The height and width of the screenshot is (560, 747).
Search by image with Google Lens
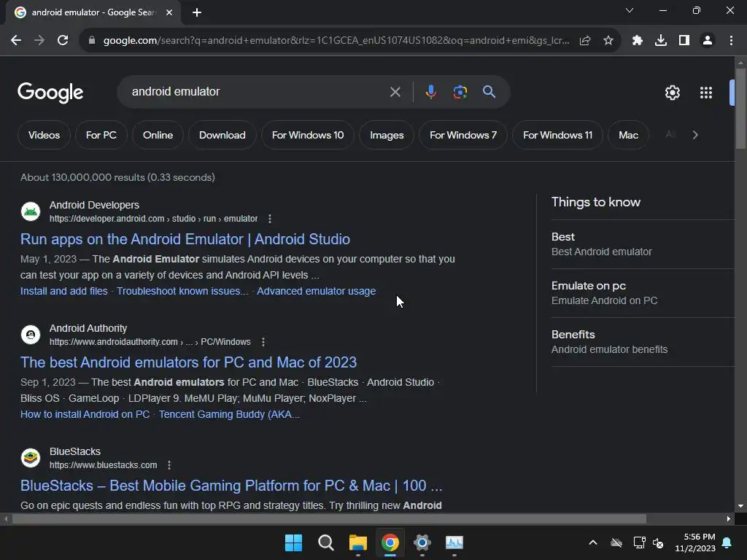tap(460, 92)
